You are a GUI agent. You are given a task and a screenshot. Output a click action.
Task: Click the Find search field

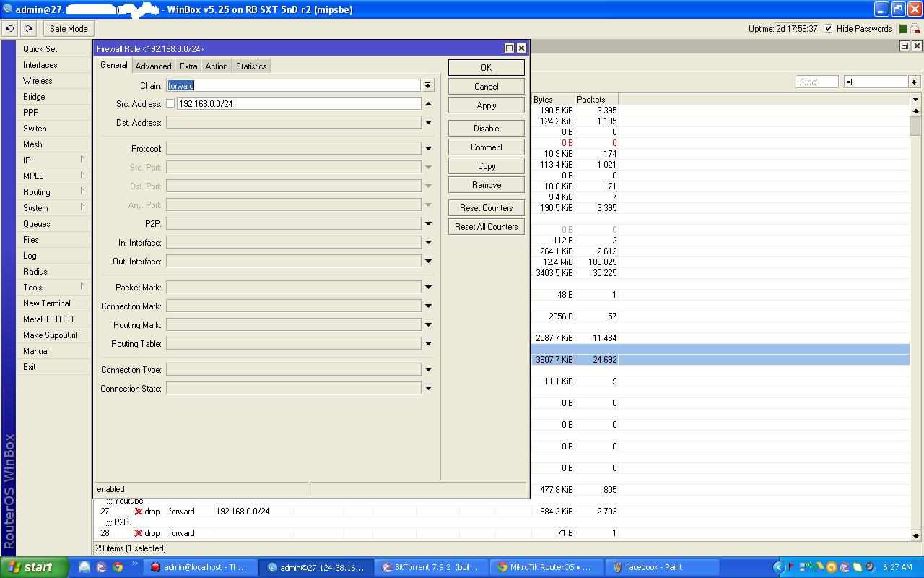816,82
